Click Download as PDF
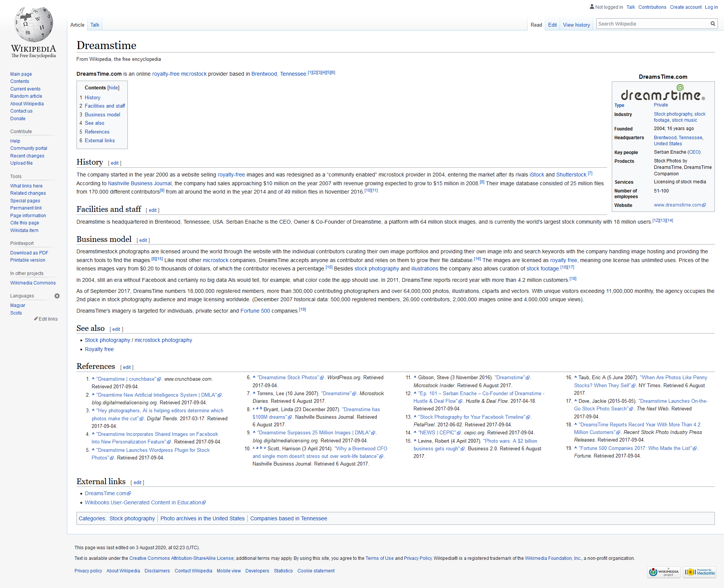Image resolution: width=724 pixels, height=588 pixels. click(x=29, y=253)
